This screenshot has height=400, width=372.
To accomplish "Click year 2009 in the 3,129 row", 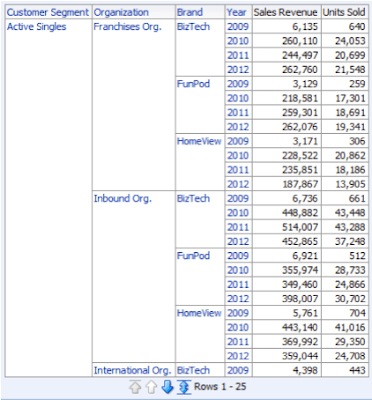I will [x=238, y=84].
